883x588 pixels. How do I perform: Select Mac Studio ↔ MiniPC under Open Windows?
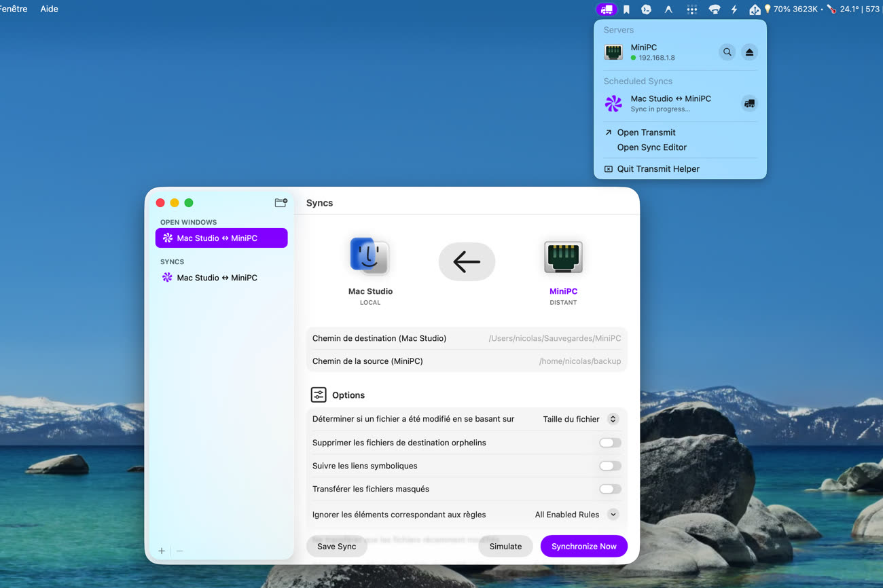click(x=221, y=238)
